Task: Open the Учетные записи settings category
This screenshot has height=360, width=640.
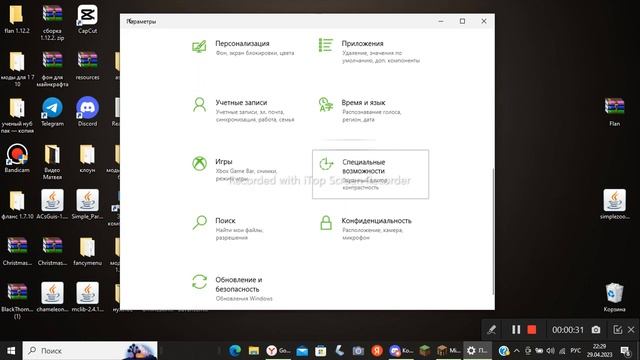Action: point(244,110)
